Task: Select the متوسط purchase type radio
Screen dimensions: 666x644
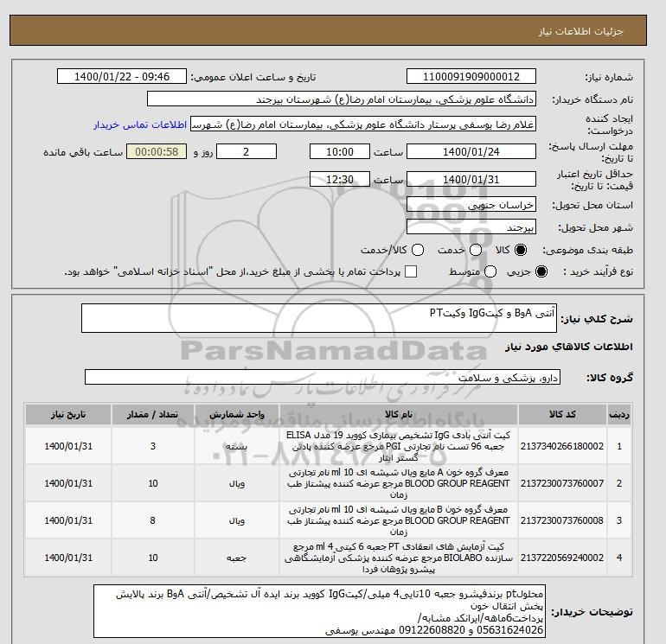Action: [490, 271]
